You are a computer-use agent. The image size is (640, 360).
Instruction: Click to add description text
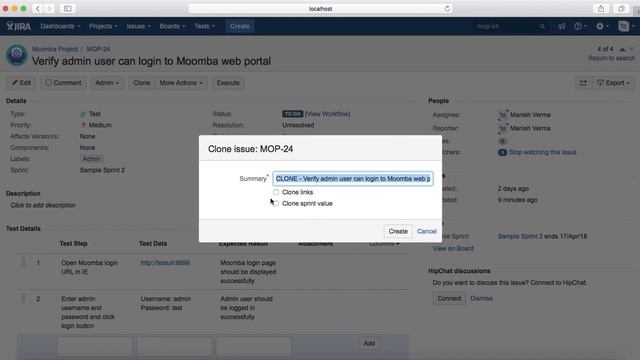(43, 205)
